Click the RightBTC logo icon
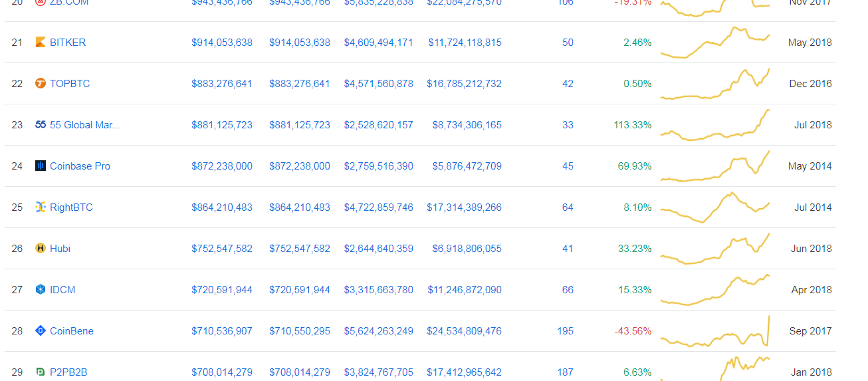This screenshot has width=868, height=381. (x=40, y=207)
